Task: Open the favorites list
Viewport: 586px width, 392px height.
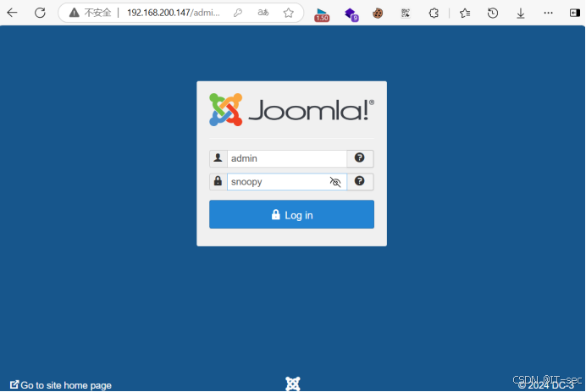Action: pyautogui.click(x=465, y=14)
